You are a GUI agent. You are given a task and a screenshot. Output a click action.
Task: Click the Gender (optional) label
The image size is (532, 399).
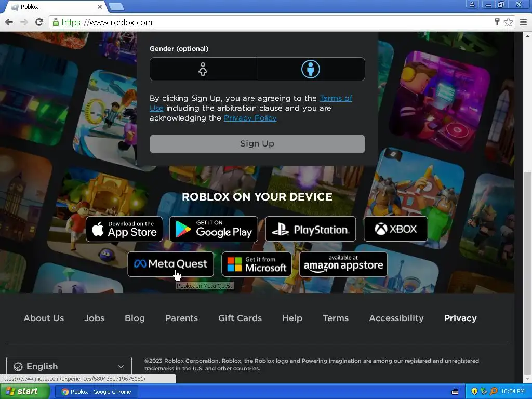(x=179, y=49)
